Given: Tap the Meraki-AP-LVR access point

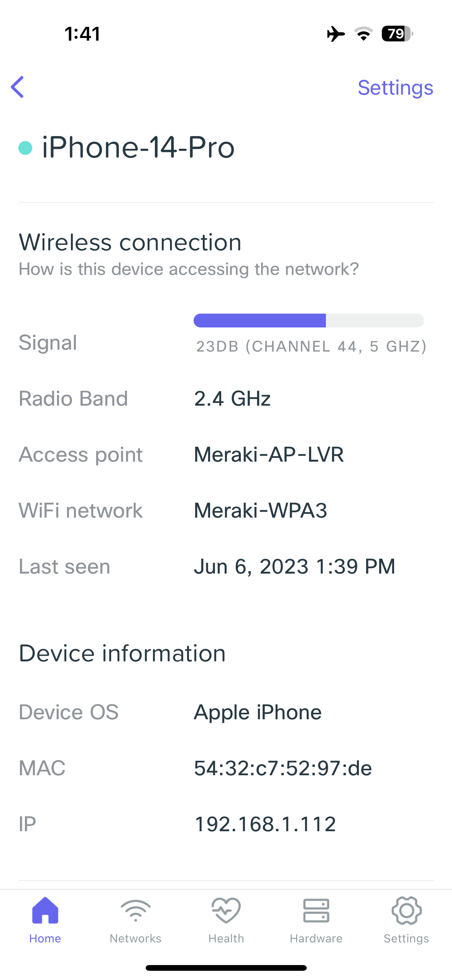Looking at the screenshot, I should click(x=269, y=455).
